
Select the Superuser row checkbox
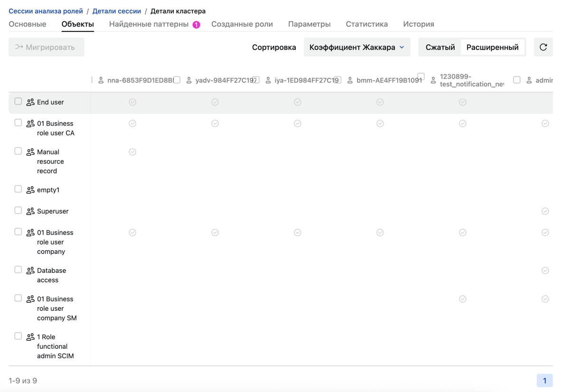coord(18,210)
